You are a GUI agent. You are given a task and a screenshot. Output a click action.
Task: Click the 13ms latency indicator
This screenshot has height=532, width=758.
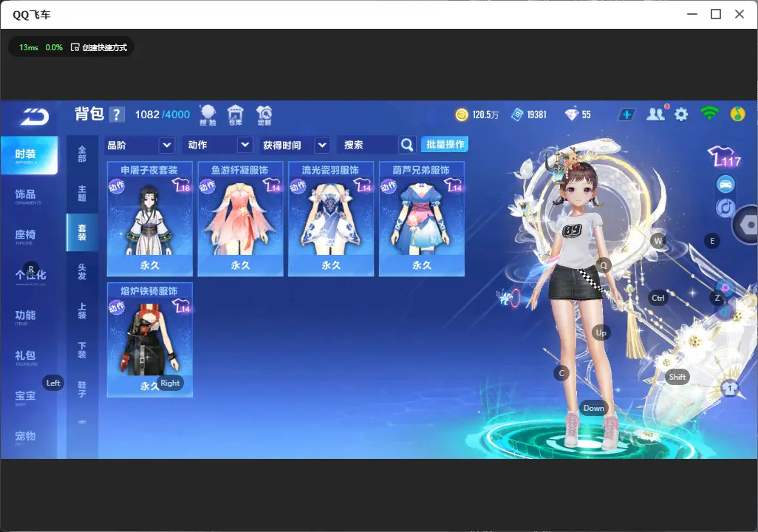[x=29, y=47]
